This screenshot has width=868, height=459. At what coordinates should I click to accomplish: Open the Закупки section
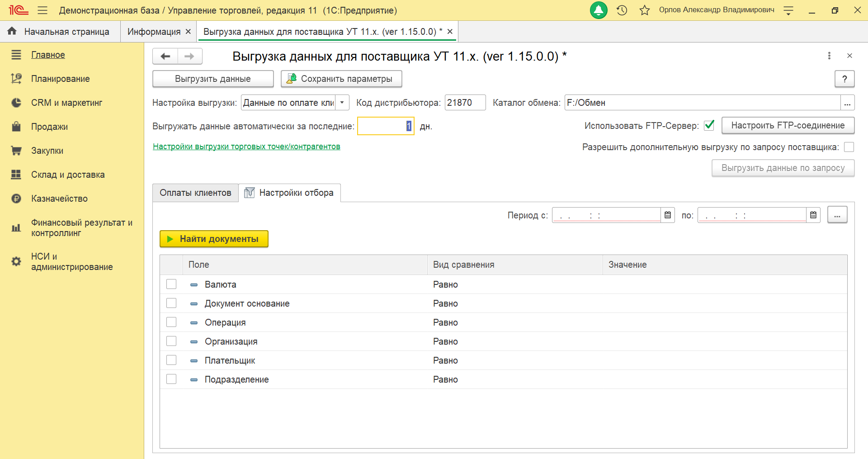point(47,151)
